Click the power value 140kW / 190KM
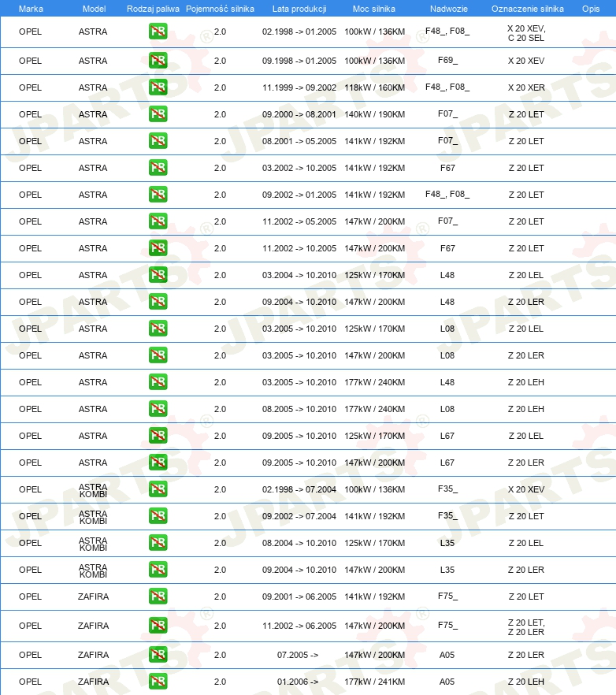 coord(374,114)
